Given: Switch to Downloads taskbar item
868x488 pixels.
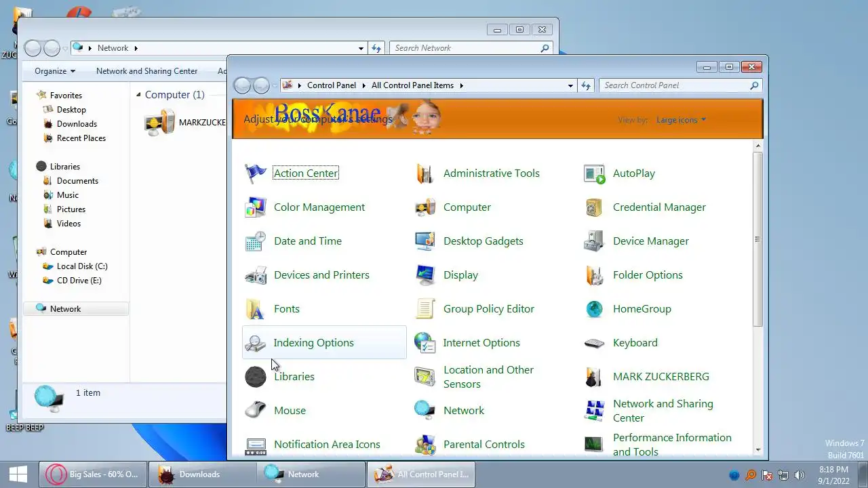Looking at the screenshot, I should tap(201, 474).
